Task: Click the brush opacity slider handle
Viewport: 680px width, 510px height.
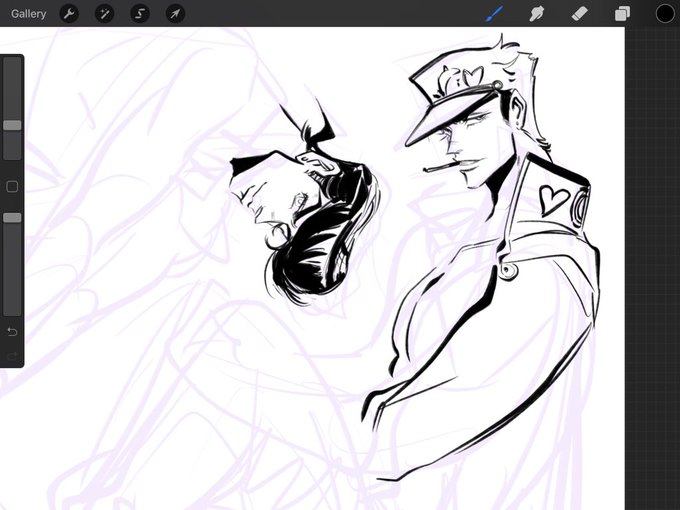Action: [x=12, y=218]
